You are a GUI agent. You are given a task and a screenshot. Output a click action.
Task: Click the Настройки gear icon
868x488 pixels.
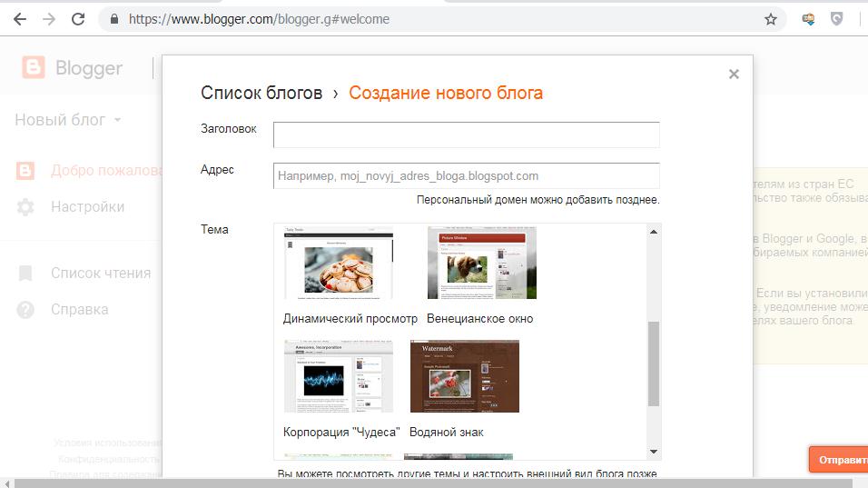pos(25,207)
